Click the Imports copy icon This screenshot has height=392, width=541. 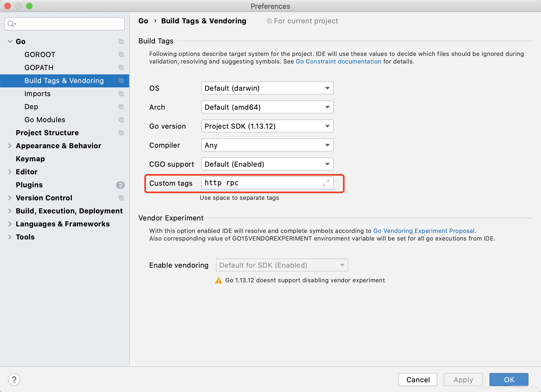(x=121, y=94)
